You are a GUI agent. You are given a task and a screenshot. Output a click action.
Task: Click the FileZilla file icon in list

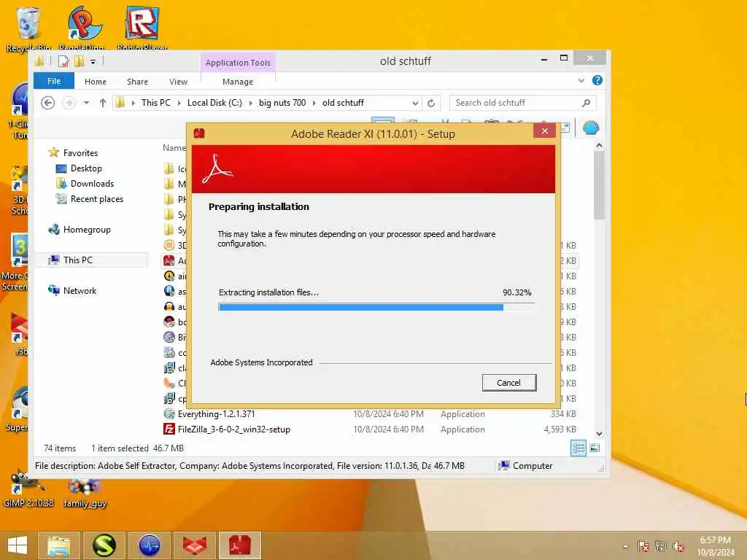[169, 429]
